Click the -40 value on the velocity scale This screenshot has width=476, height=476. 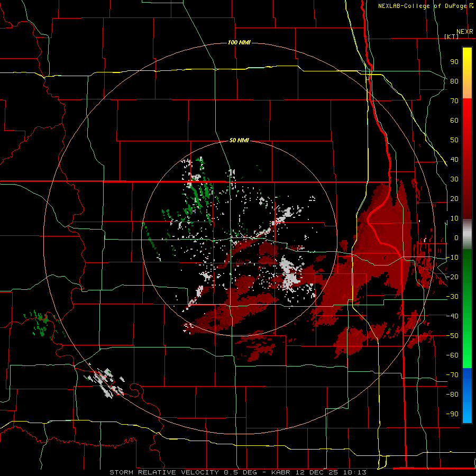(x=452, y=316)
